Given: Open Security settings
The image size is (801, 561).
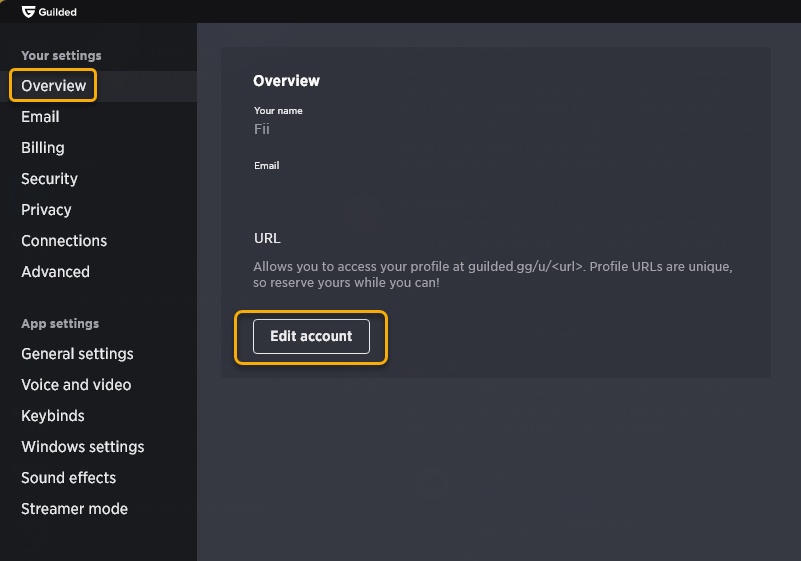Looking at the screenshot, I should [49, 179].
